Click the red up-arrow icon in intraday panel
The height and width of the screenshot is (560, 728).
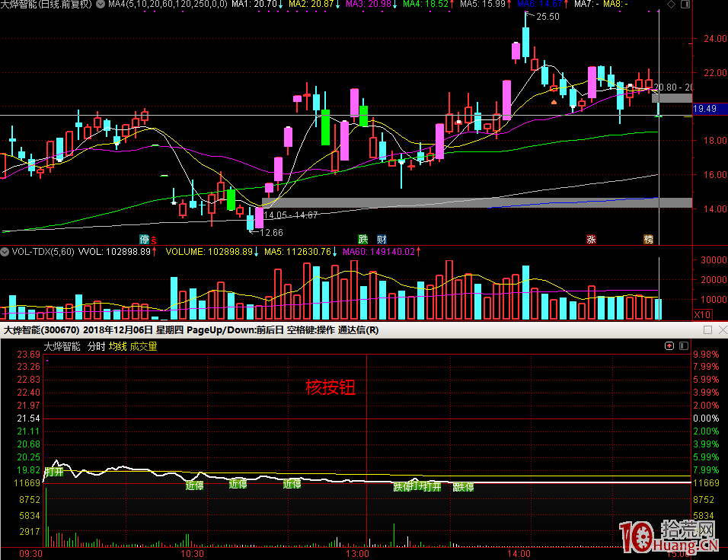click(x=669, y=346)
